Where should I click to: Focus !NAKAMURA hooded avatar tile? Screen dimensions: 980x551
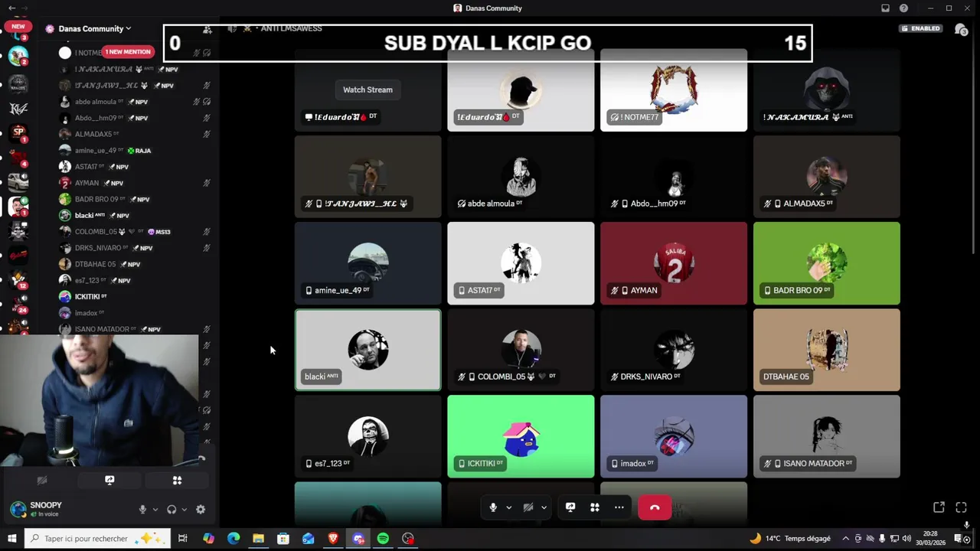pos(827,90)
